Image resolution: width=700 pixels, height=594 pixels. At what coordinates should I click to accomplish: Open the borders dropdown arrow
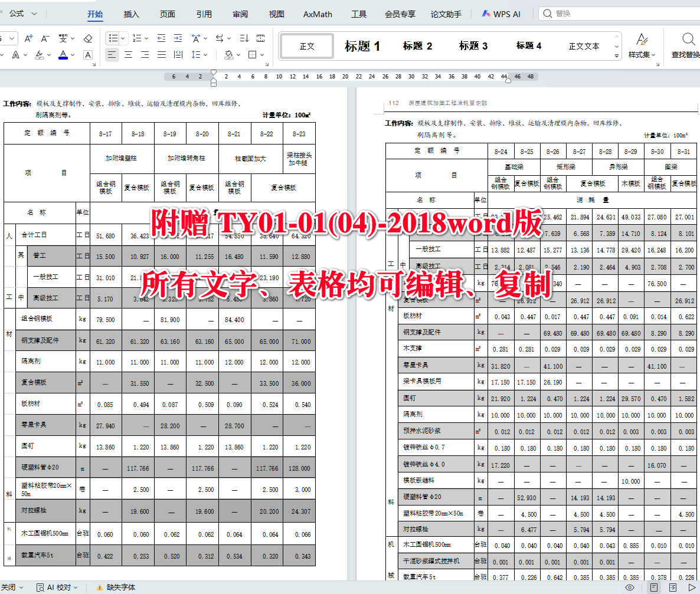[262, 54]
